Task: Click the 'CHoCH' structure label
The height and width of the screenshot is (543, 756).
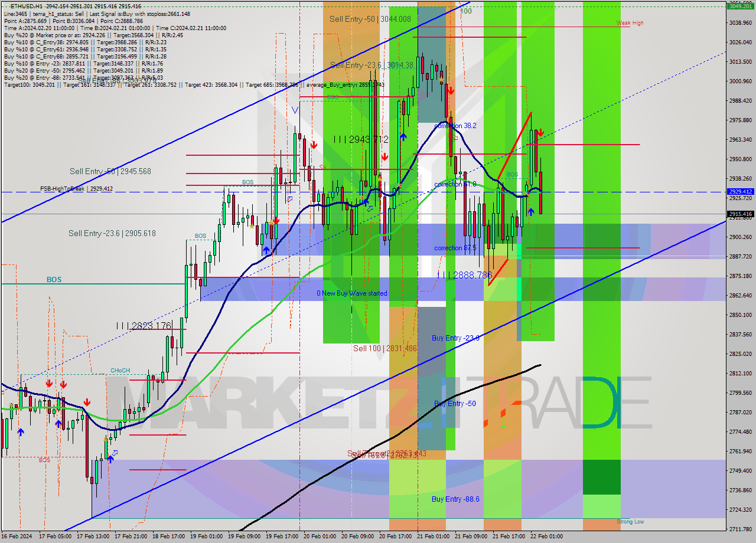Action: tap(120, 371)
